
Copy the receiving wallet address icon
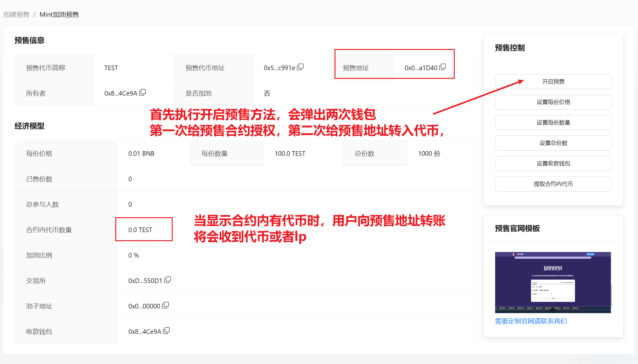pos(166,331)
